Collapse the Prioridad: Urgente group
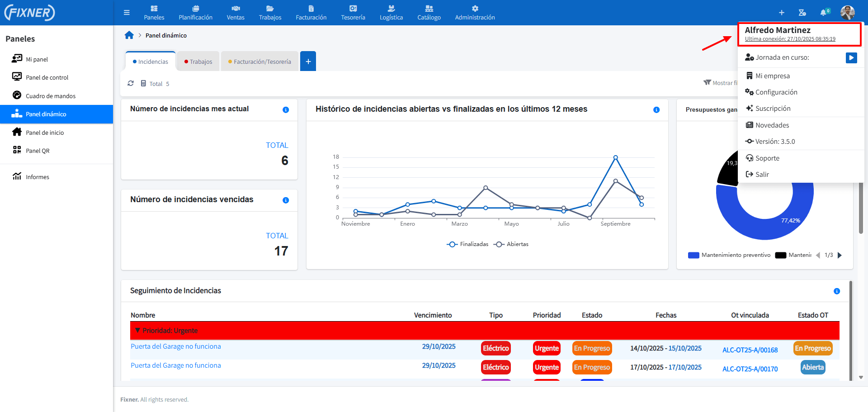Screen dimensions: 868x412 tap(137, 331)
